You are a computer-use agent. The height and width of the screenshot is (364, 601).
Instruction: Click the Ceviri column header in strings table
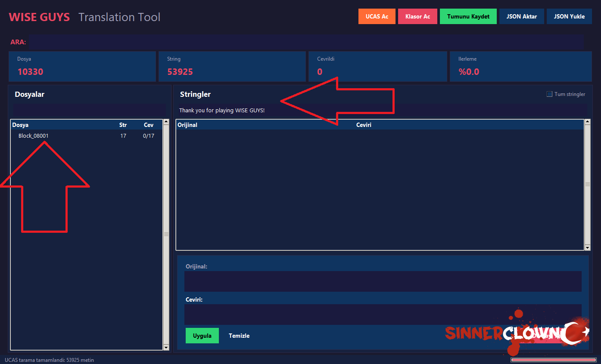pos(364,125)
